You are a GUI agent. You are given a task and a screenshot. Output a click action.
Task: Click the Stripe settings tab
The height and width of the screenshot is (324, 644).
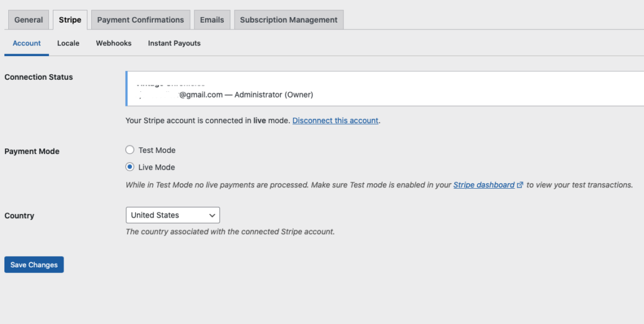click(x=70, y=20)
